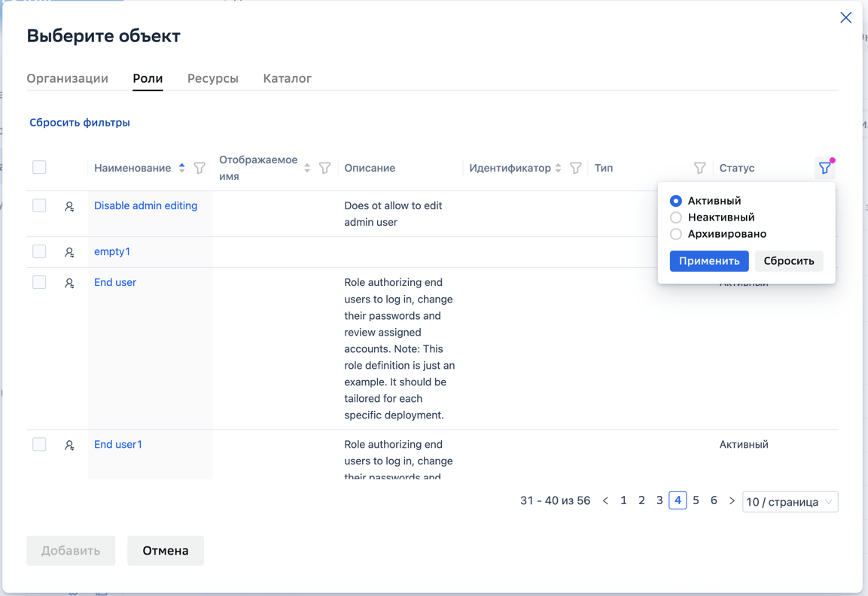Check the empty1 row checkbox
The width and height of the screenshot is (868, 596).
click(39, 251)
